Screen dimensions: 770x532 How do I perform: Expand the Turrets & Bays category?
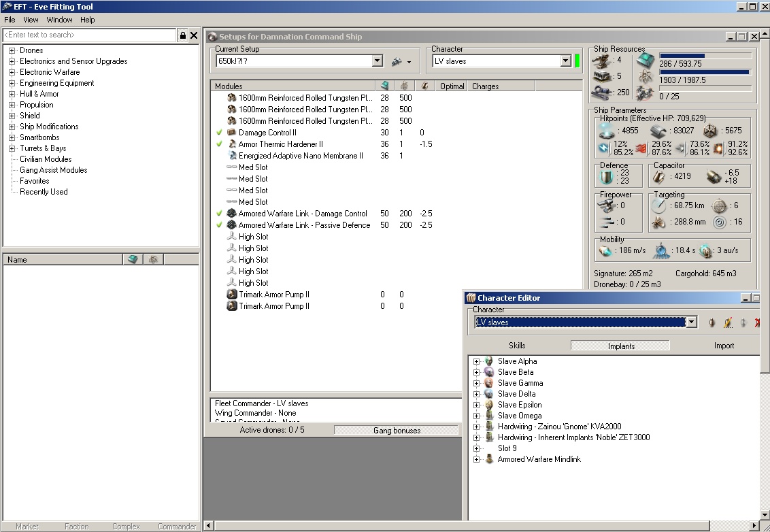[x=12, y=148]
